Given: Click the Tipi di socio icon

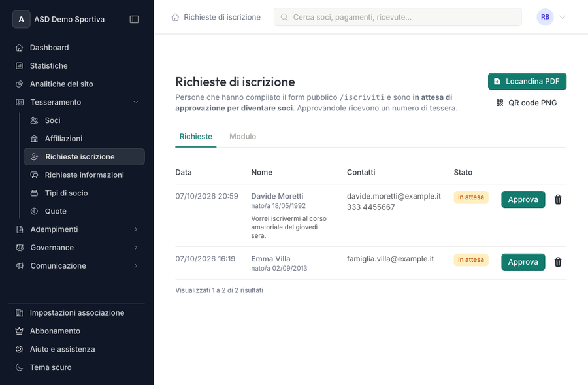Looking at the screenshot, I should click(x=34, y=193).
